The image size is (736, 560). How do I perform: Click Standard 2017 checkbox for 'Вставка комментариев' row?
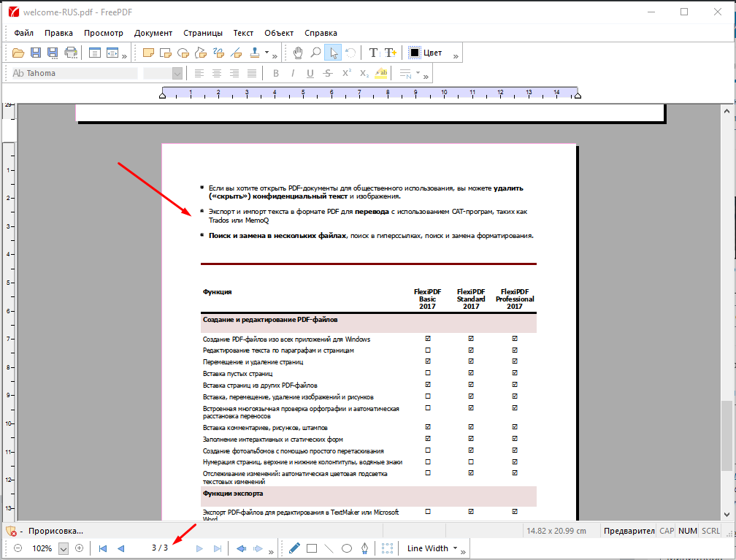point(471,427)
